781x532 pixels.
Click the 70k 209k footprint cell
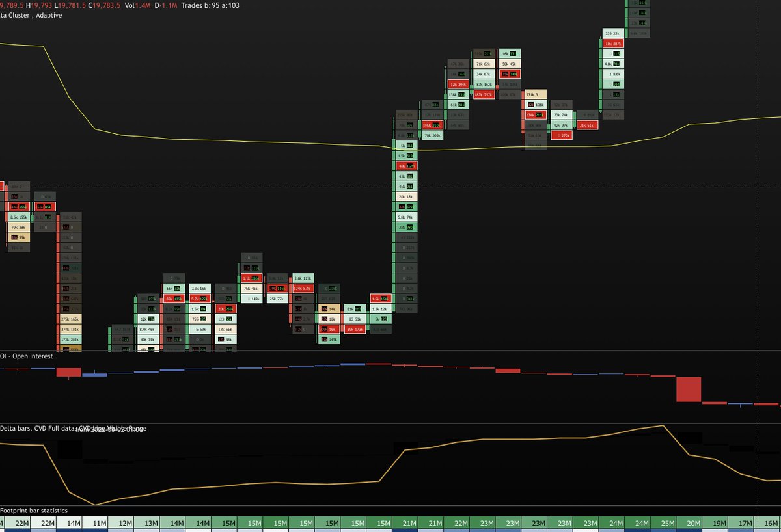[x=432, y=135]
